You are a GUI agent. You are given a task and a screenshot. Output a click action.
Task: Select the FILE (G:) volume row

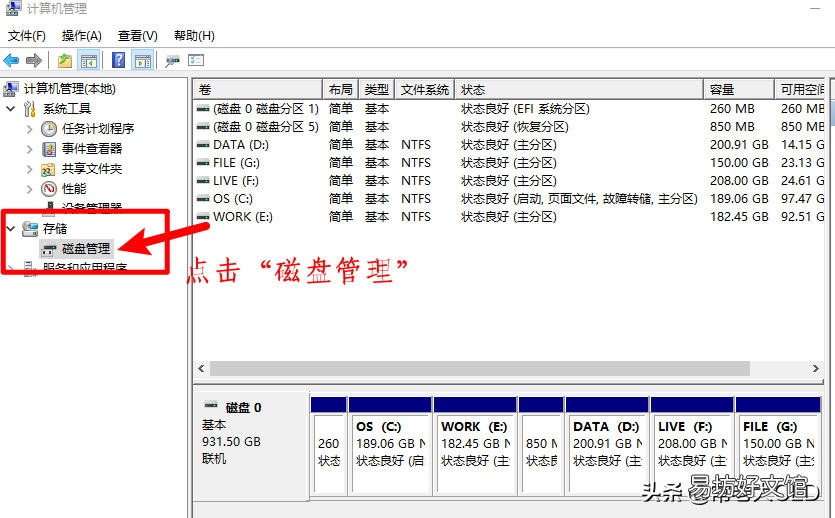[509, 163]
